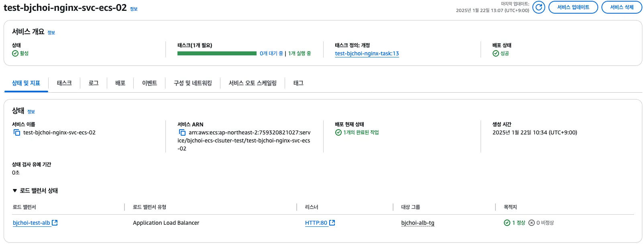The image size is (644, 244).
Task: Click the deployment success check icon
Action: (496, 53)
